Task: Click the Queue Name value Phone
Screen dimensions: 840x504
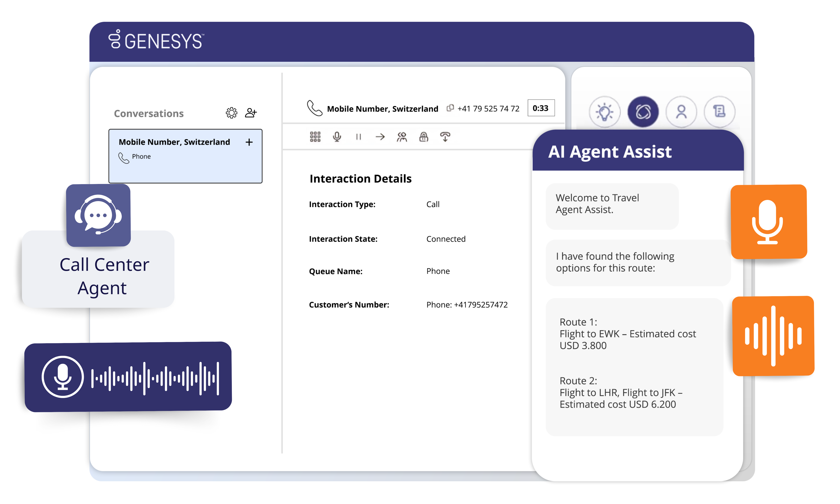Action: 438,271
